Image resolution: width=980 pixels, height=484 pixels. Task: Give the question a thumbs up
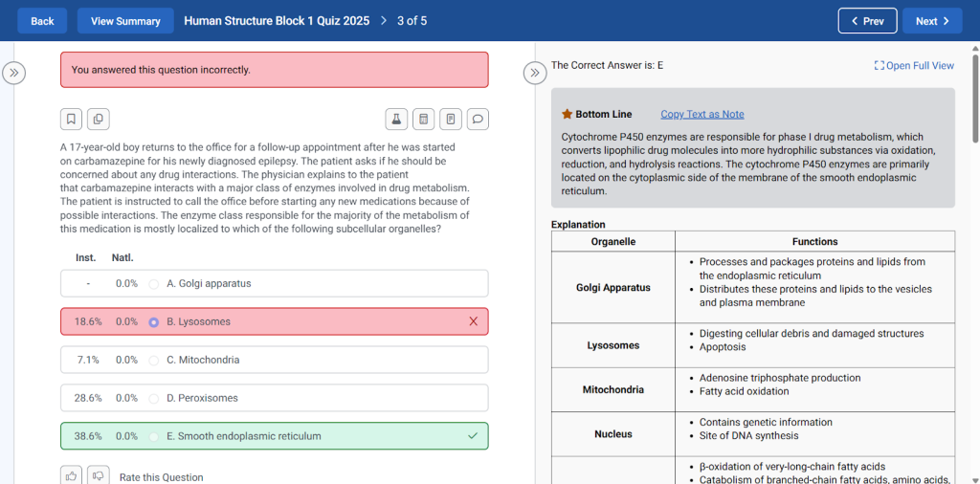pyautogui.click(x=71, y=475)
